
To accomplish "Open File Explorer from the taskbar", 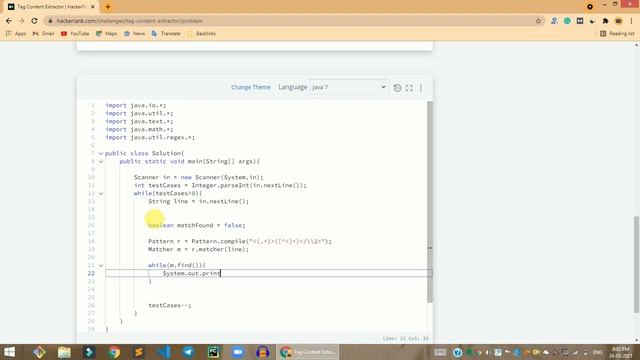I will coord(64,352).
